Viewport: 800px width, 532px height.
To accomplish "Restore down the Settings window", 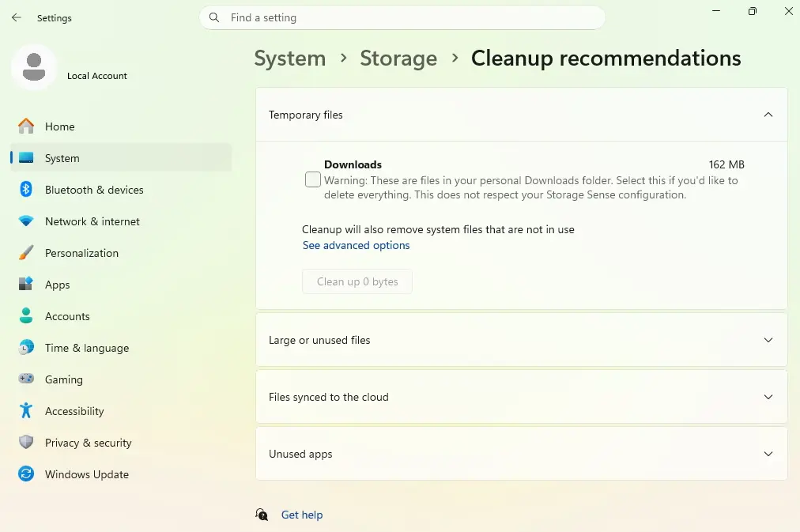I will [752, 11].
